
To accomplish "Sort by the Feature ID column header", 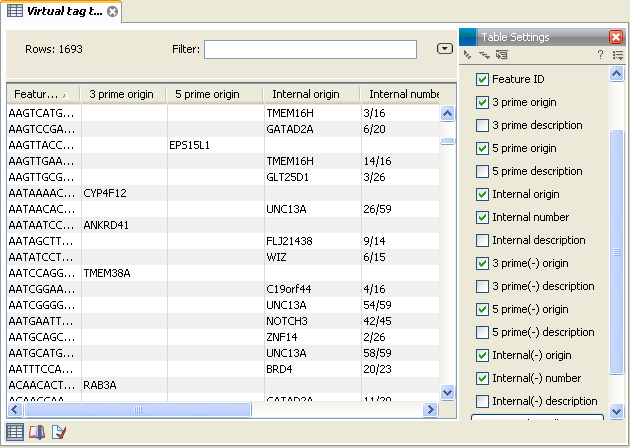I will click(x=43, y=94).
